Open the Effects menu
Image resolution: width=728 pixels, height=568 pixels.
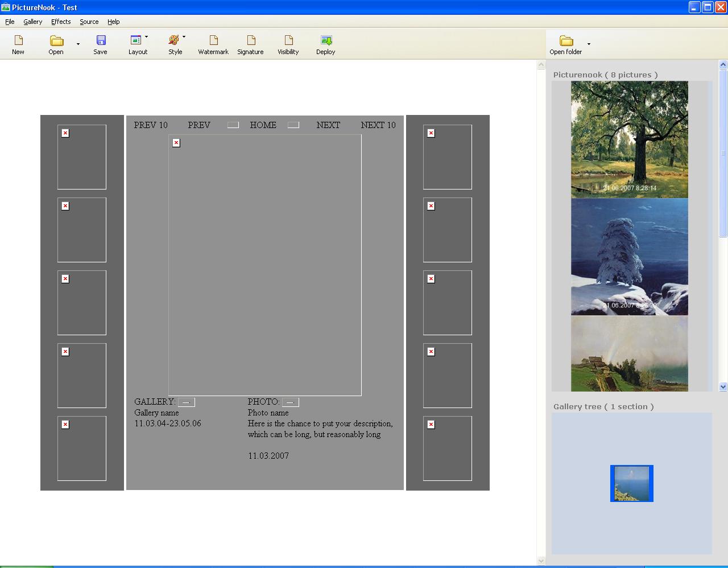coord(61,22)
